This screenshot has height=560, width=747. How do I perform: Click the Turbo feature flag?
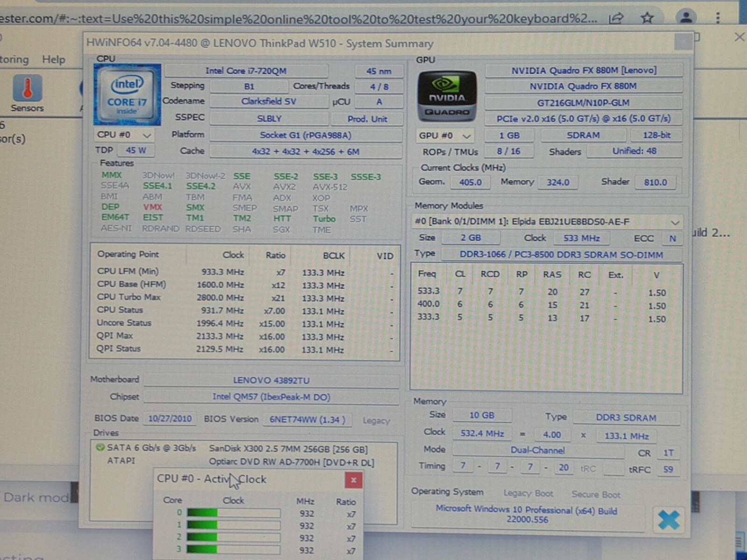coord(324,218)
